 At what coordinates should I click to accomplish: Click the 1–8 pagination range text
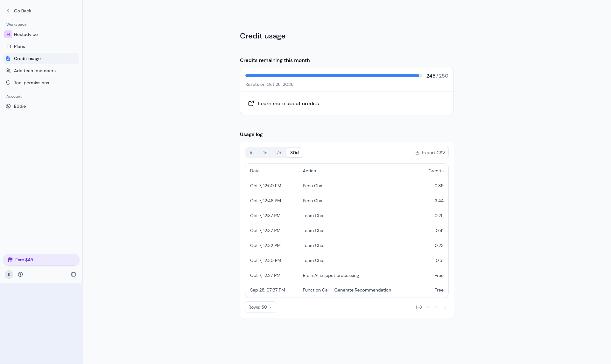[x=418, y=307]
